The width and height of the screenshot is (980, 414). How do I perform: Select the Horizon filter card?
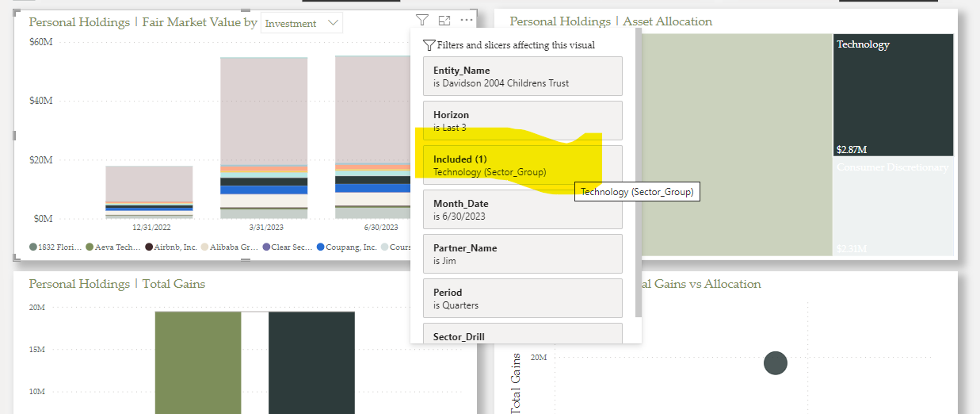coord(523,121)
